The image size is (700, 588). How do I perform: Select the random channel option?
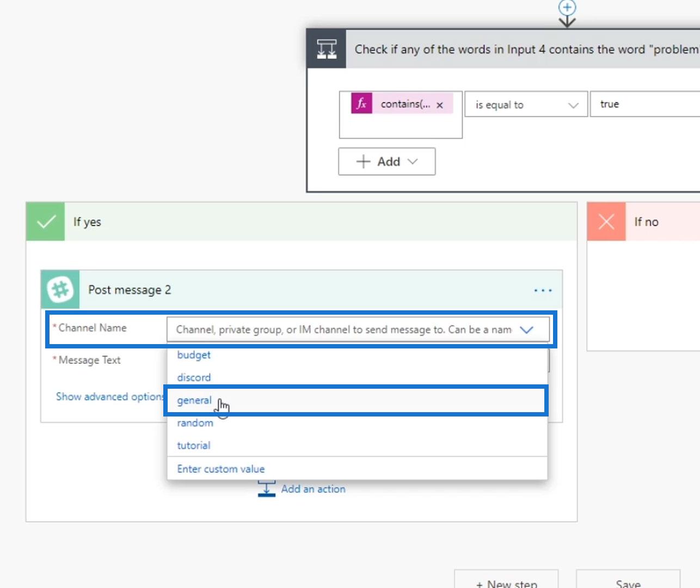(x=357, y=423)
